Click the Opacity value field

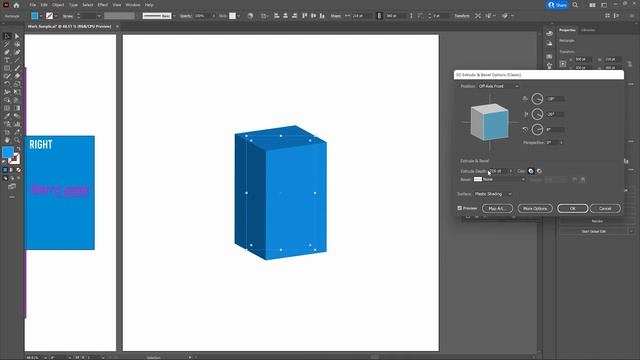point(202,16)
